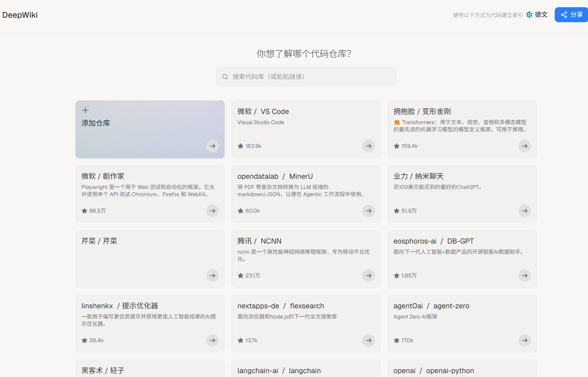The image size is (588, 377).
Task: Open arrow on the 芹菜 / 芹菜 card
Action: (213, 276)
